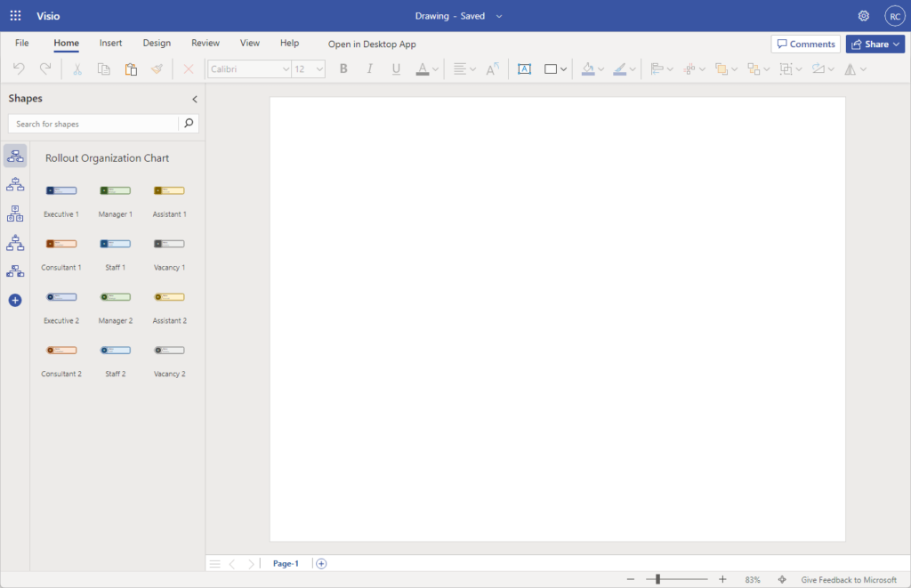Switch to the Insert tab
This screenshot has width=911, height=588.
[x=110, y=43]
